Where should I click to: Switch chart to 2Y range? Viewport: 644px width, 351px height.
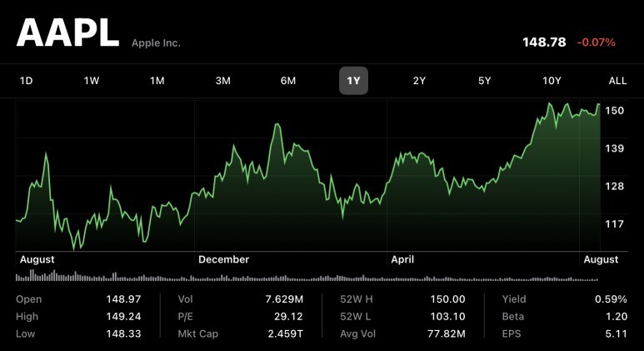pos(419,81)
